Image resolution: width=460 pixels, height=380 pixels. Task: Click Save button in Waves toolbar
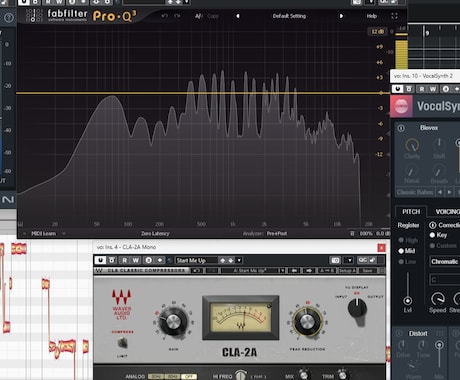pyautogui.click(x=367, y=271)
